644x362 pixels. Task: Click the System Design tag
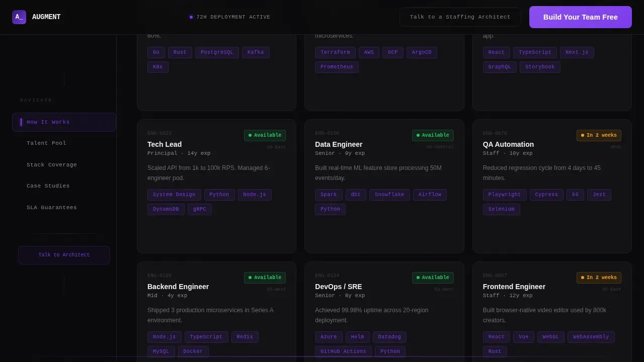(x=174, y=195)
